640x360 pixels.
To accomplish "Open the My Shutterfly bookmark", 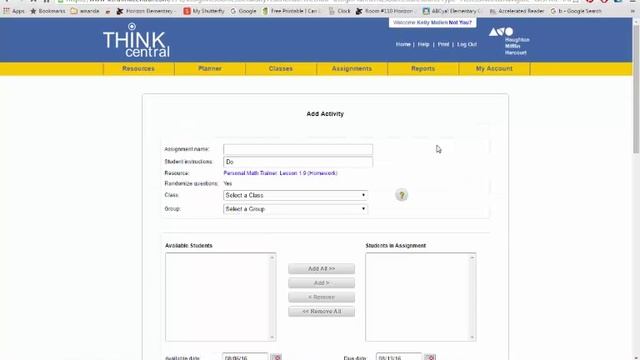I will pos(204,11).
